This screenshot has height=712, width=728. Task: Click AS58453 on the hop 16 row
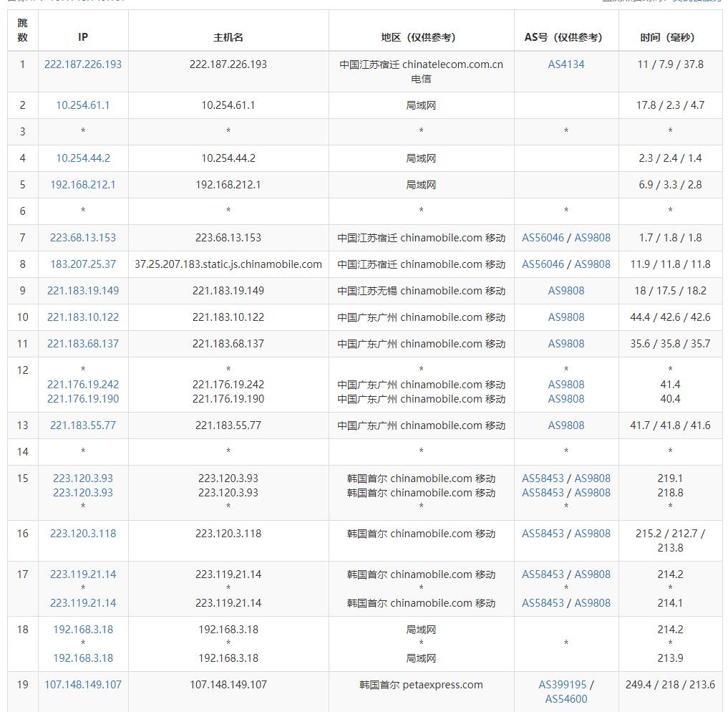(542, 533)
